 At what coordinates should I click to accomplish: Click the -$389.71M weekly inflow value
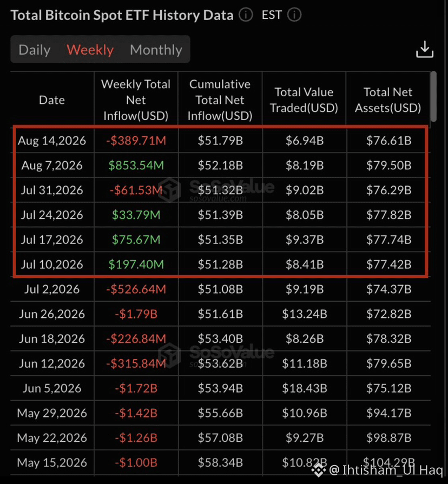pyautogui.click(x=136, y=141)
